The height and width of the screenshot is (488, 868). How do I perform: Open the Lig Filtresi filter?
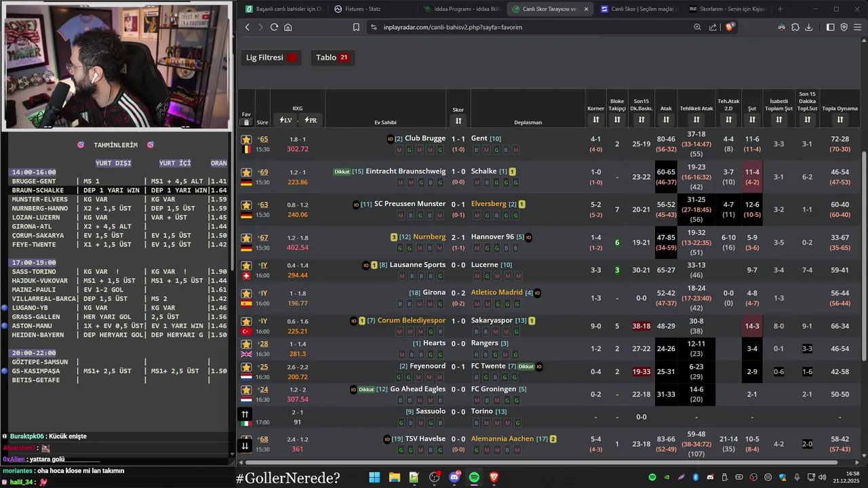(271, 58)
